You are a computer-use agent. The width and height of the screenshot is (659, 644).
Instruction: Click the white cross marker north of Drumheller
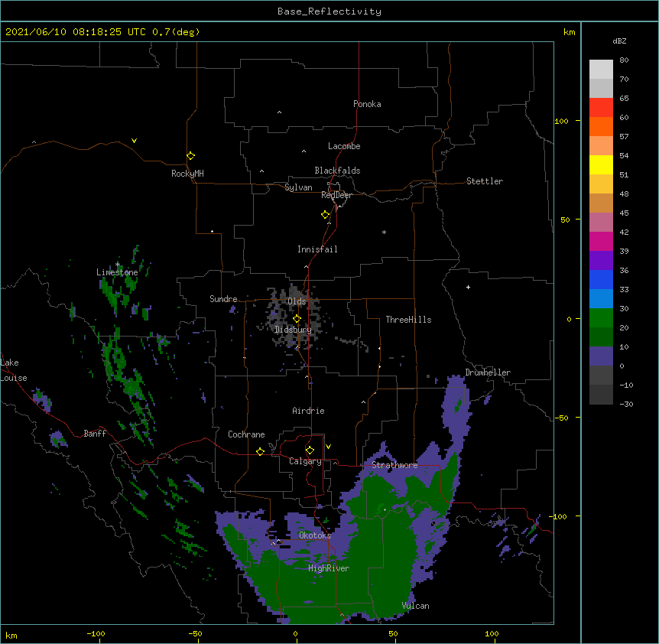tap(468, 287)
